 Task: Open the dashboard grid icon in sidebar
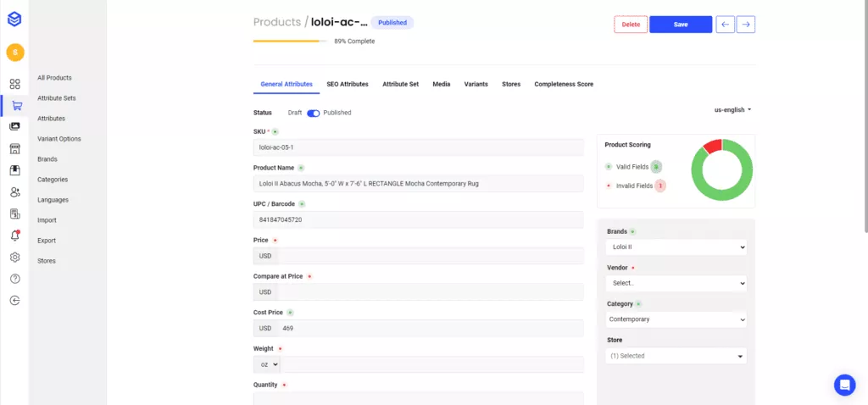pos(14,84)
